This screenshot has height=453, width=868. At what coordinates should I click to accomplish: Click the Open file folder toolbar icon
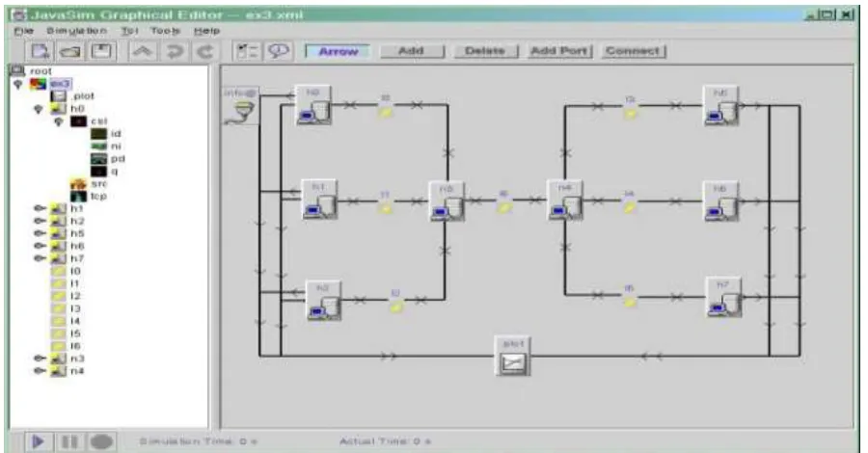coord(70,51)
